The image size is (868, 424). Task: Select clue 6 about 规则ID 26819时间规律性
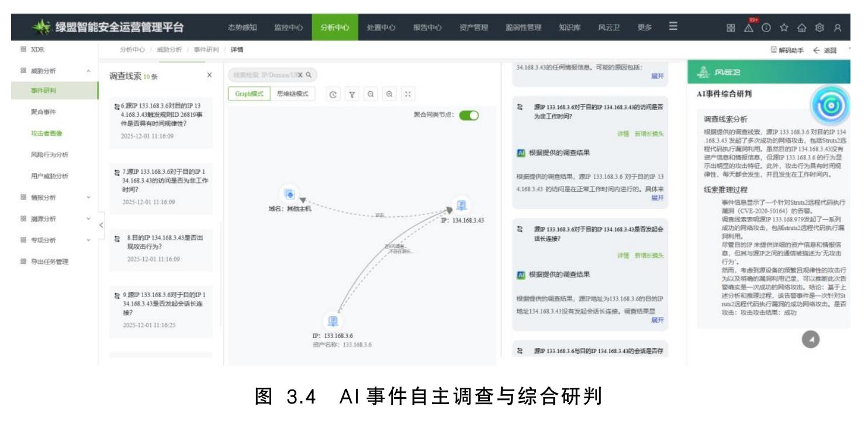(x=161, y=121)
